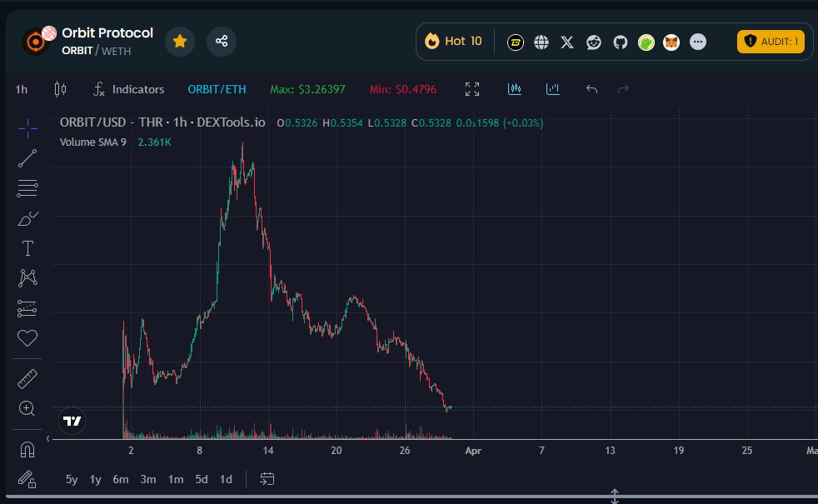Click the Orbit Protocol token name
818x504 pixels.
[107, 32]
